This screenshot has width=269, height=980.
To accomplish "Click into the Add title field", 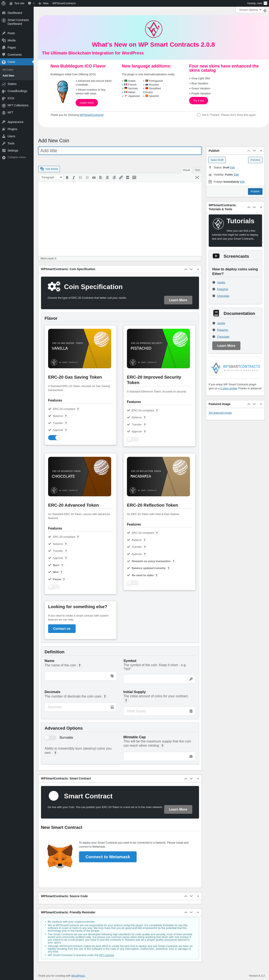I will (120, 151).
